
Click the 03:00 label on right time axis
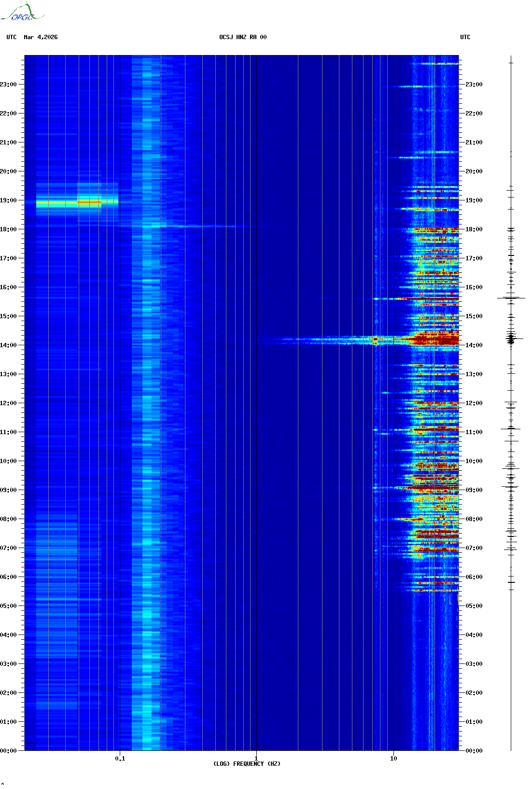coord(474,664)
